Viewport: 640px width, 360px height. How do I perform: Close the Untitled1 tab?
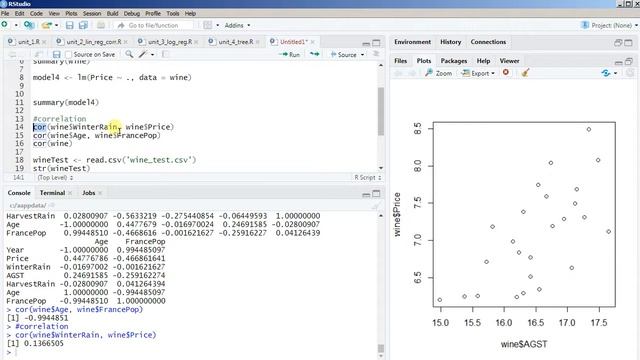point(312,42)
